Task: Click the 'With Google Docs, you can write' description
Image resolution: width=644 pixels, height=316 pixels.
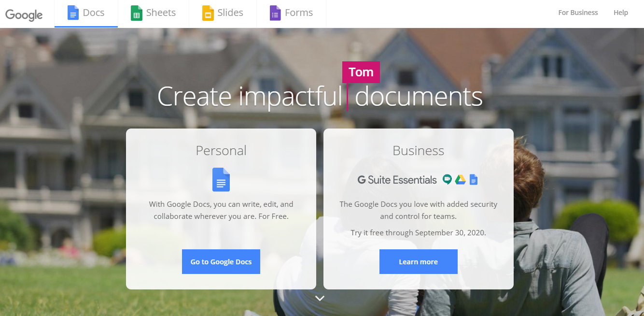Action: tap(221, 210)
